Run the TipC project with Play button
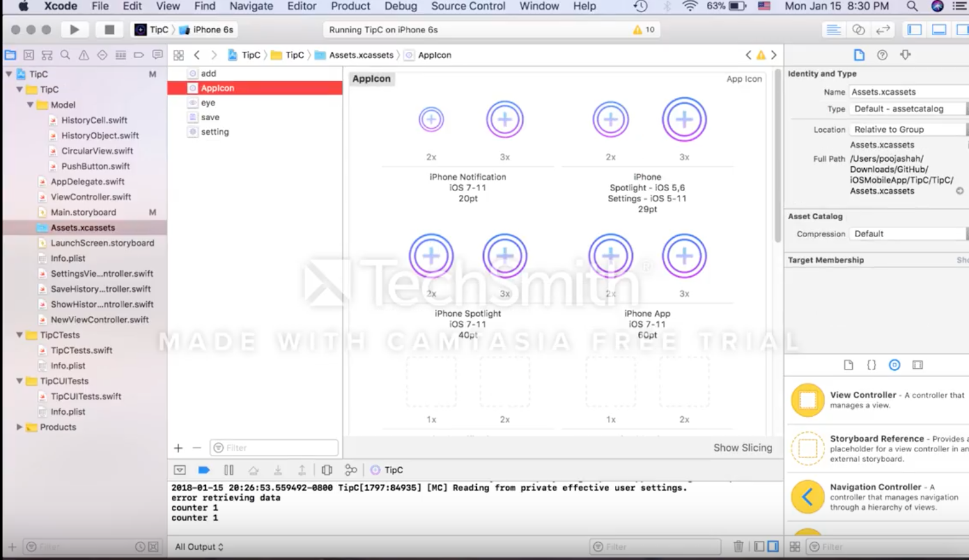 [74, 29]
